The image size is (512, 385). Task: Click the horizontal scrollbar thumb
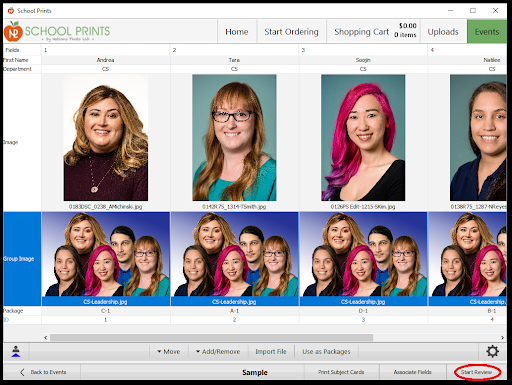[x=211, y=338]
